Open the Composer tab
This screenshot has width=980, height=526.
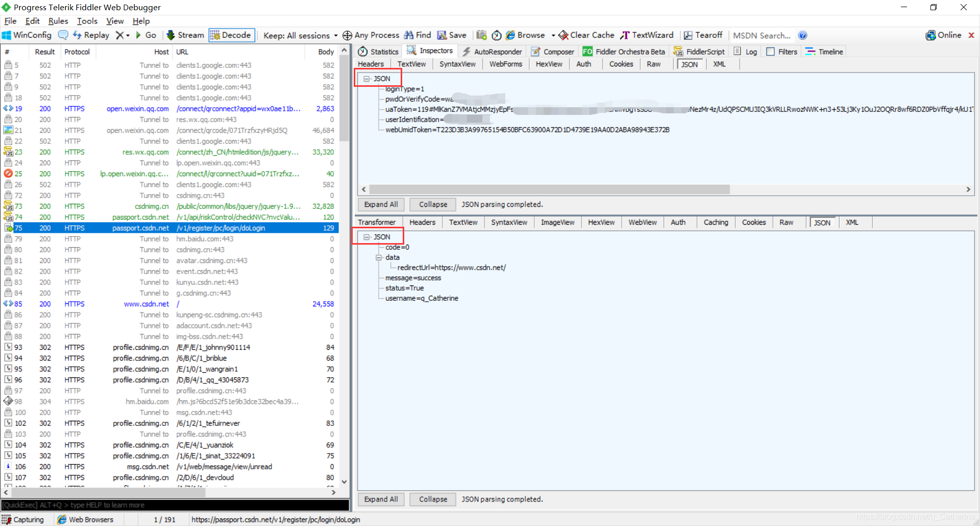point(553,52)
